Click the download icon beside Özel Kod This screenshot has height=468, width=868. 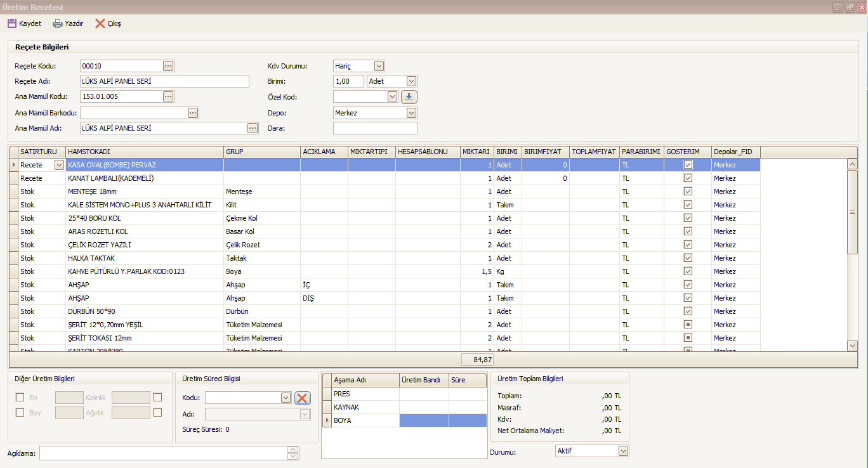(x=409, y=97)
